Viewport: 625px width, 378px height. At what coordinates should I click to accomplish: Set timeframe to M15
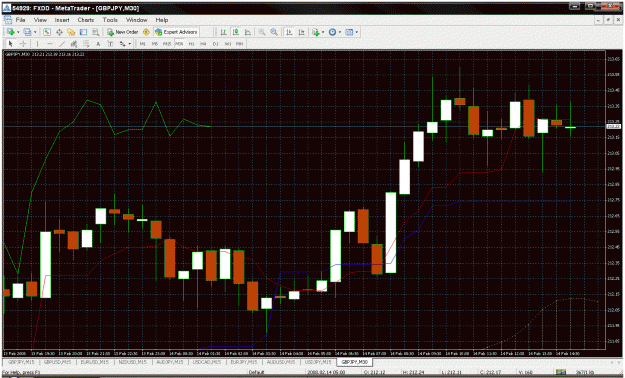[167, 44]
